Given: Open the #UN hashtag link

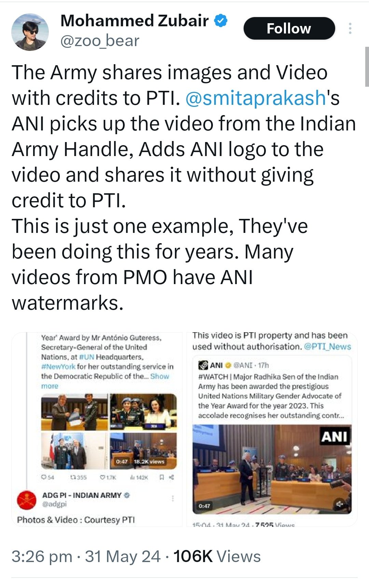Looking at the screenshot, I should 86,357.
